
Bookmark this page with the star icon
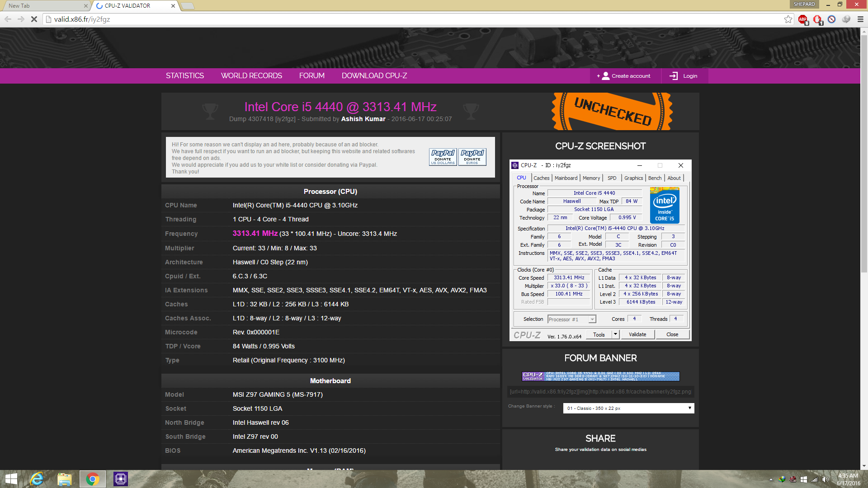pyautogui.click(x=788, y=19)
